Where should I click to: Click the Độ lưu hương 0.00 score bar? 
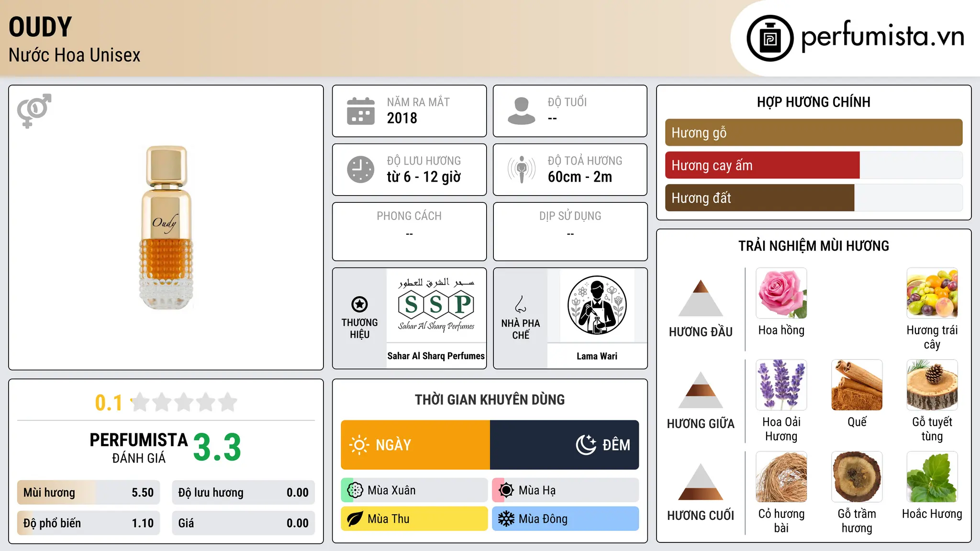pos(244,493)
